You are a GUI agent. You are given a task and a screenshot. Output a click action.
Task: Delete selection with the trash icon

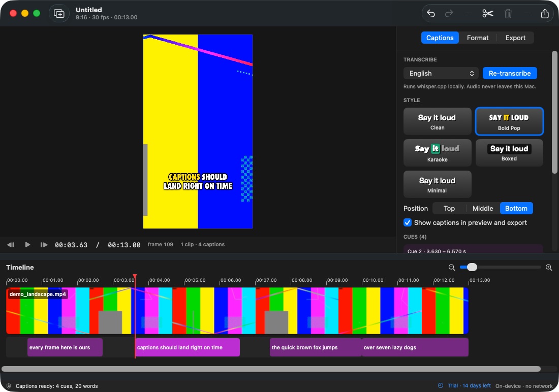tap(508, 14)
